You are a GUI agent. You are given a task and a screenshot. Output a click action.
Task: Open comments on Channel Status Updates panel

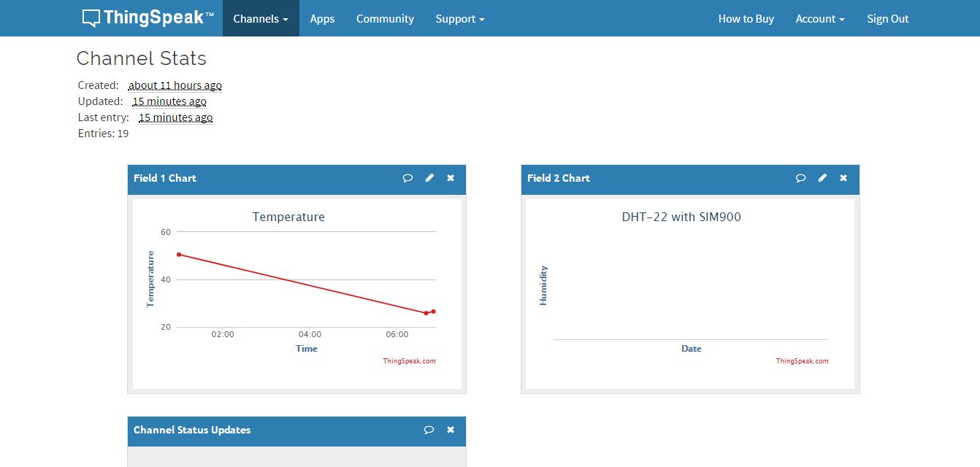pos(429,431)
